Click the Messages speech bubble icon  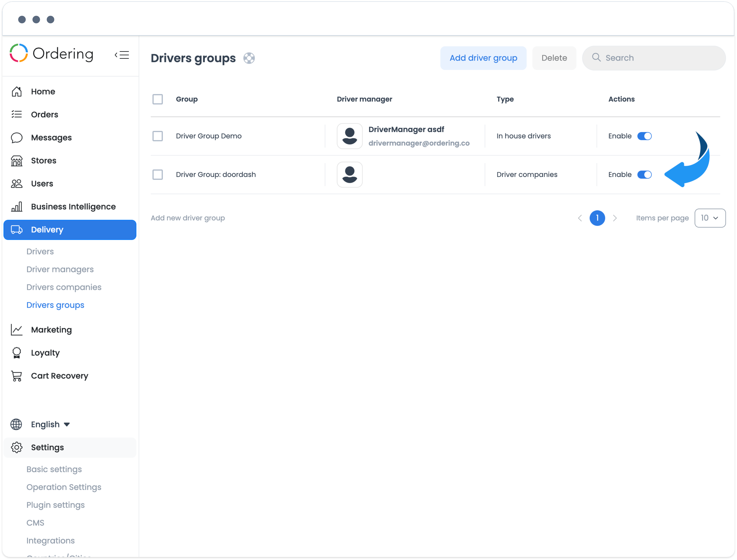coord(17,137)
